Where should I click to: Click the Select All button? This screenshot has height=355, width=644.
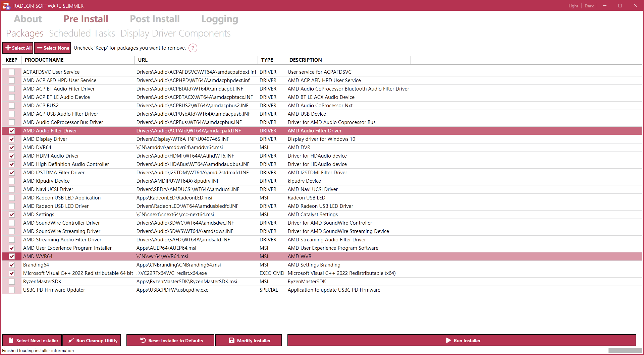tap(18, 48)
